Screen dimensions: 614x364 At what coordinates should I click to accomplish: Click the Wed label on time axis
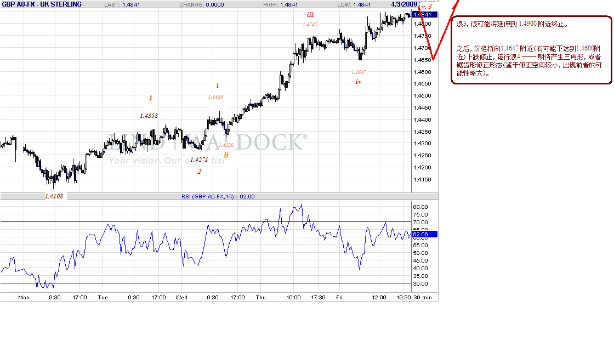pos(181,298)
